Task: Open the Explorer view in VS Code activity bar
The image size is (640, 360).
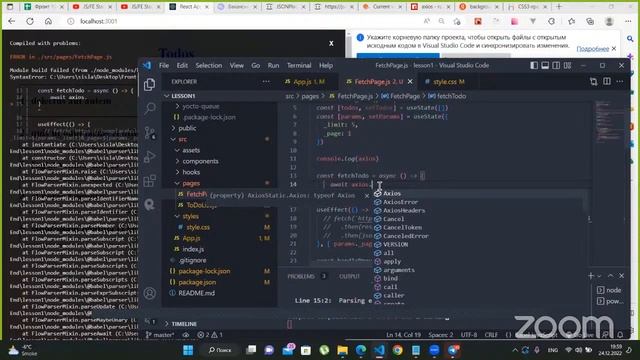Action: (150, 84)
